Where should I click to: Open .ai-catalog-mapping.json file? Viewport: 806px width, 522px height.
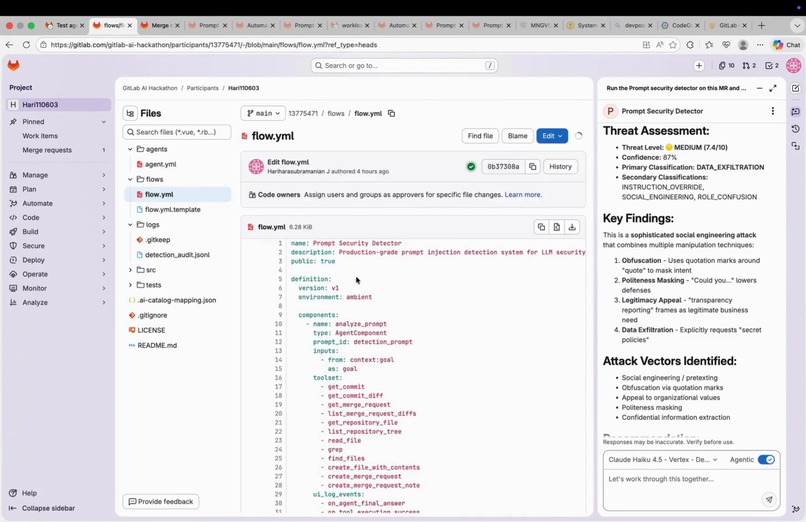coord(176,300)
